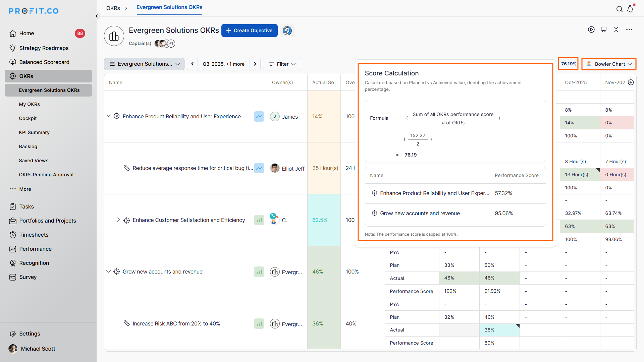Viewport: 644px width, 362px height.
Task: Collapse Enhance Product Reliability objective
Action: tap(108, 116)
